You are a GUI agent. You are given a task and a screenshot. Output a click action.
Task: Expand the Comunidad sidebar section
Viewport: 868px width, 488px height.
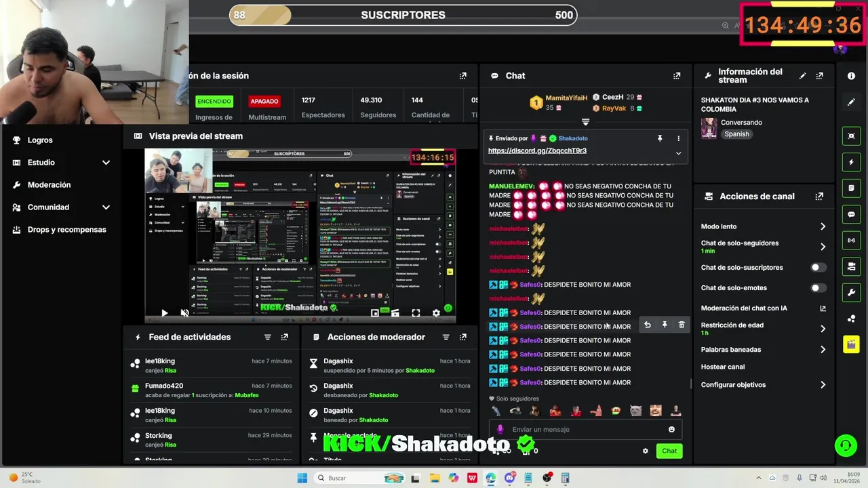(106, 207)
